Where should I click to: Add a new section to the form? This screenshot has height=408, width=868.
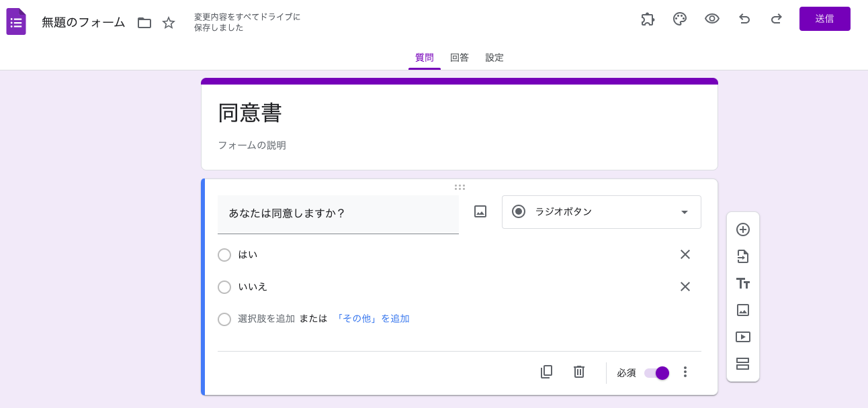(x=743, y=364)
